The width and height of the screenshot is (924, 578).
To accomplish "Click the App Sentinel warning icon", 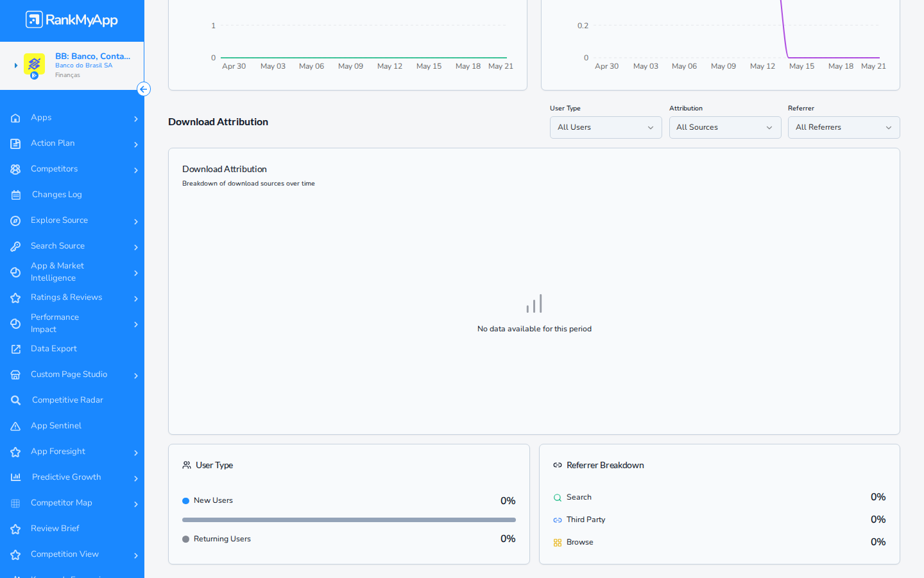I will (x=15, y=426).
